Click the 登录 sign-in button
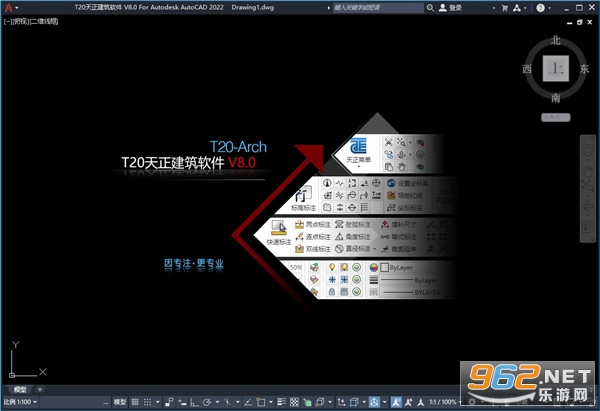This screenshot has height=411, width=600. point(450,8)
